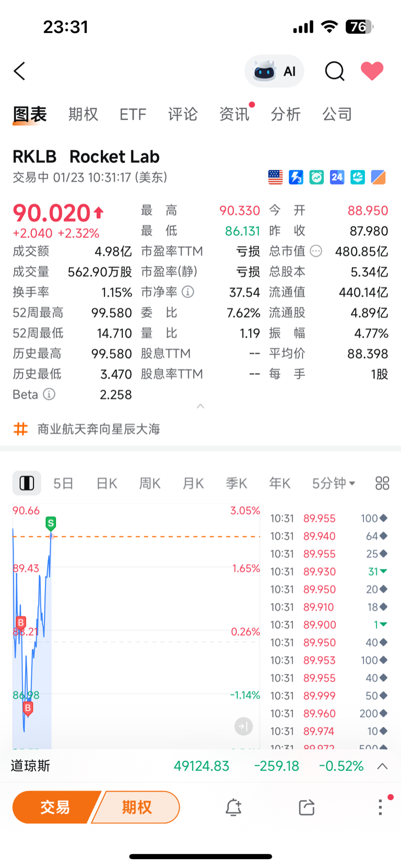Image resolution: width=401 pixels, height=868 pixels.
Task: Switch chart to 5日 view
Action: [x=63, y=483]
